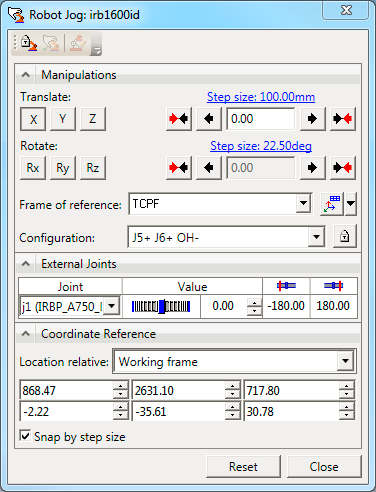The width and height of the screenshot is (376, 492).
Task: Increase j1 joint value with up spinner
Action: tap(254, 302)
